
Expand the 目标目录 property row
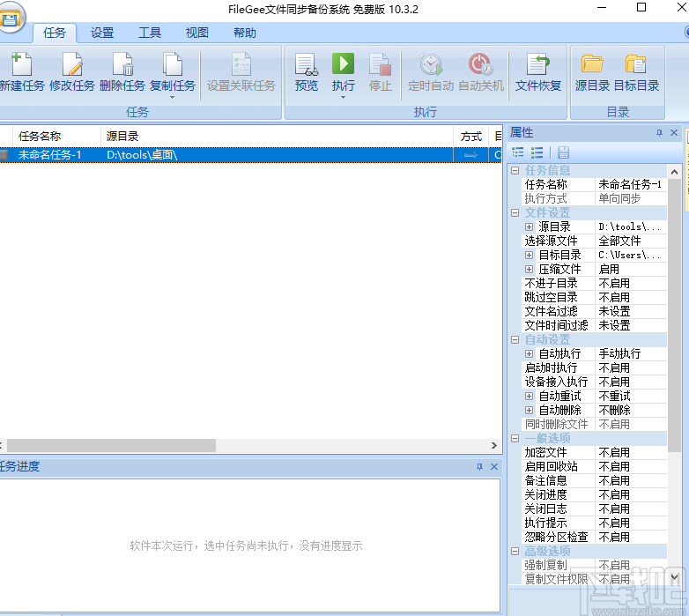[x=529, y=256]
